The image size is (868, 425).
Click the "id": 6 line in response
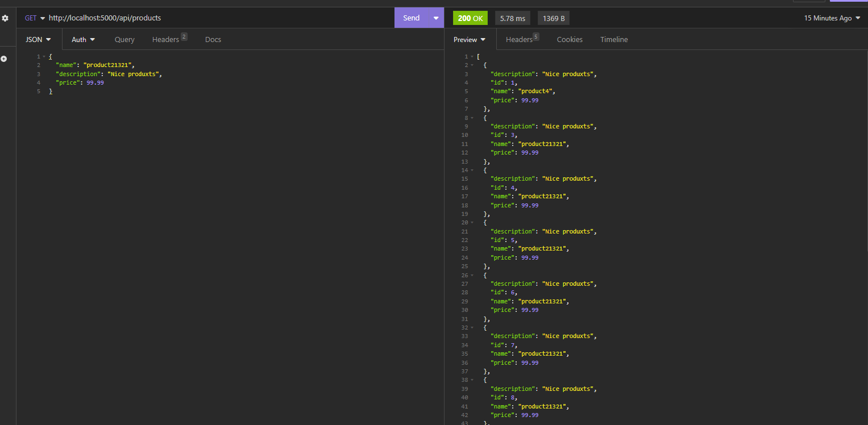(x=504, y=293)
